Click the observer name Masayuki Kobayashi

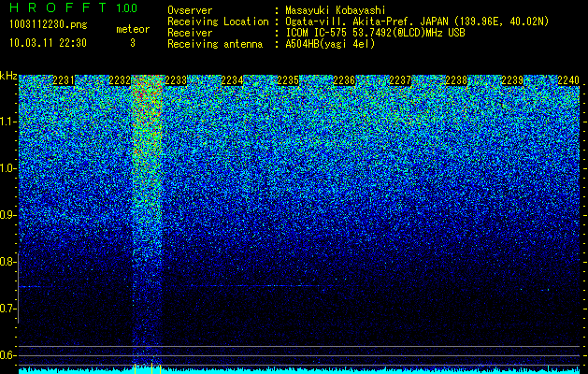pos(336,10)
